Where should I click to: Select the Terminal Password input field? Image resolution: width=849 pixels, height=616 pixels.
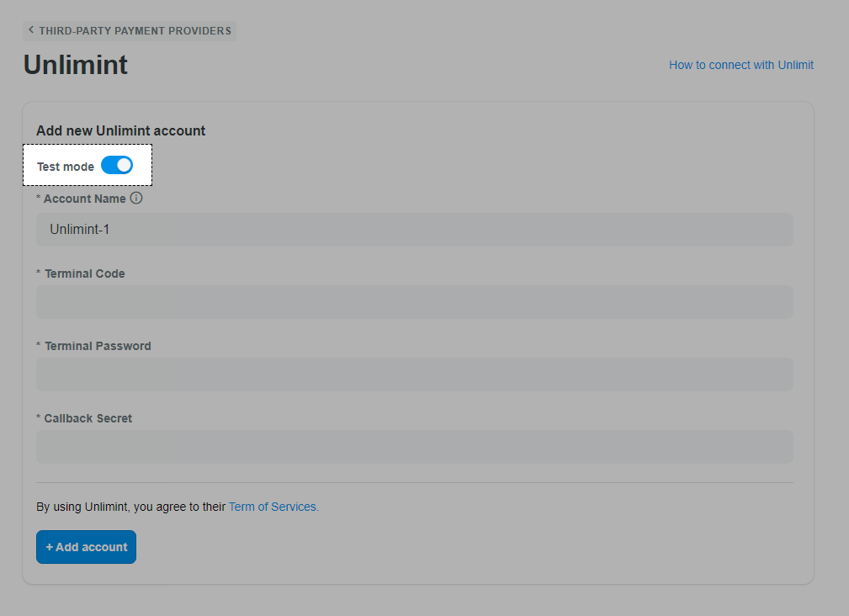(415, 374)
